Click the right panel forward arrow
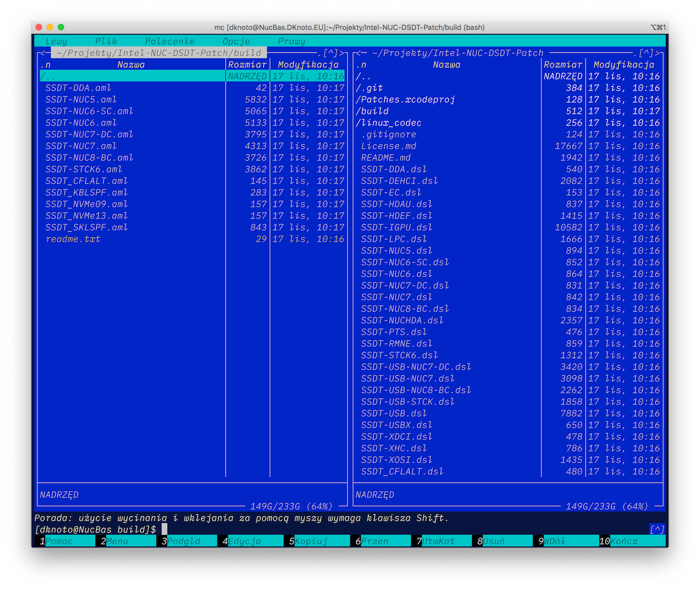 click(657, 53)
